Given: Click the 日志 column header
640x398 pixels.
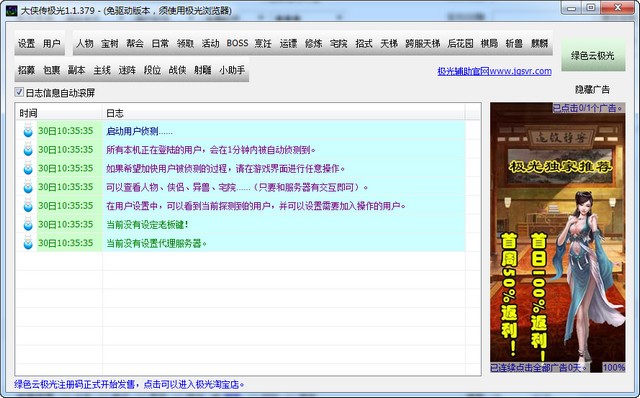Looking at the screenshot, I should point(283,113).
